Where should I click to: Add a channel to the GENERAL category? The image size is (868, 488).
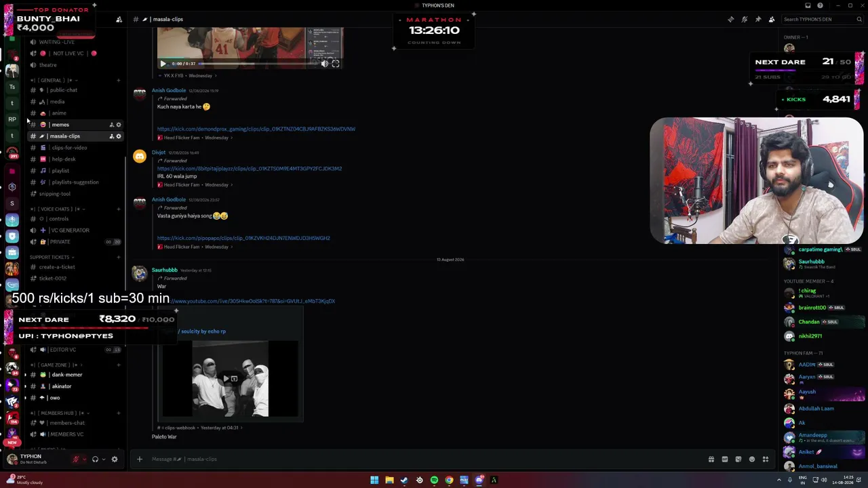pos(119,81)
